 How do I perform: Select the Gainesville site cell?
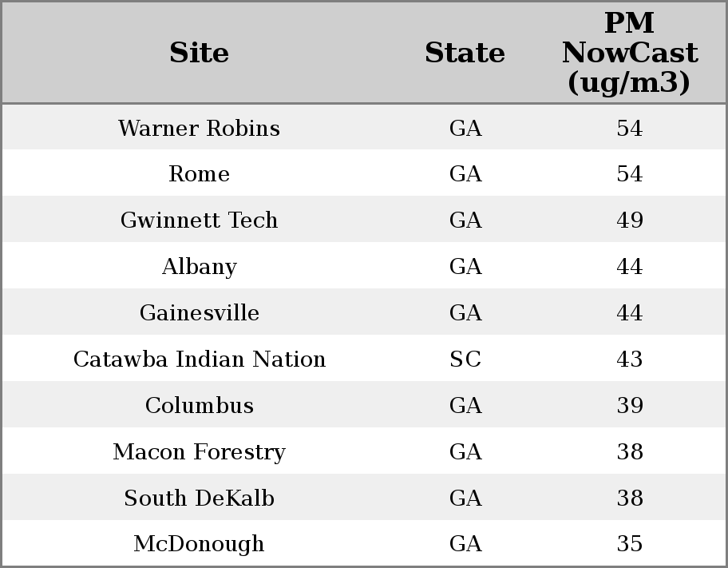[x=199, y=313]
